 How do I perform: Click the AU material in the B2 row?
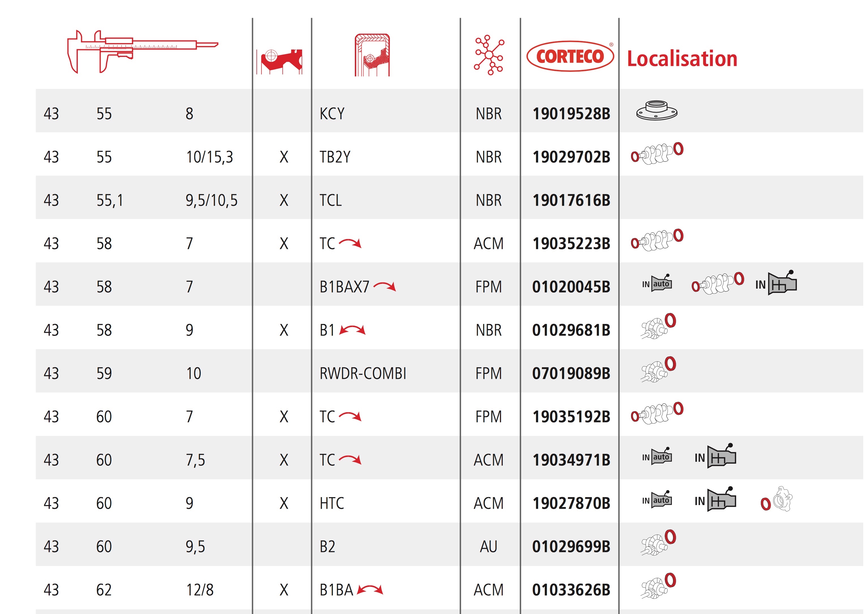[489, 547]
